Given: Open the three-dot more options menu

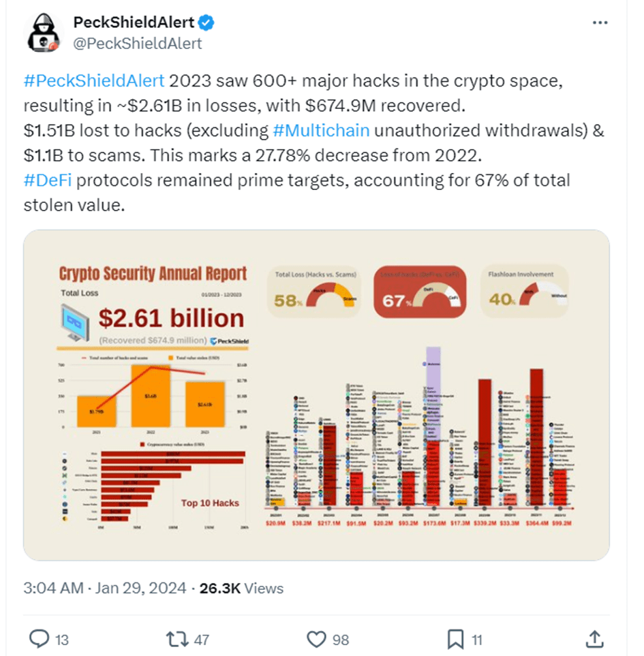Looking at the screenshot, I should [600, 22].
